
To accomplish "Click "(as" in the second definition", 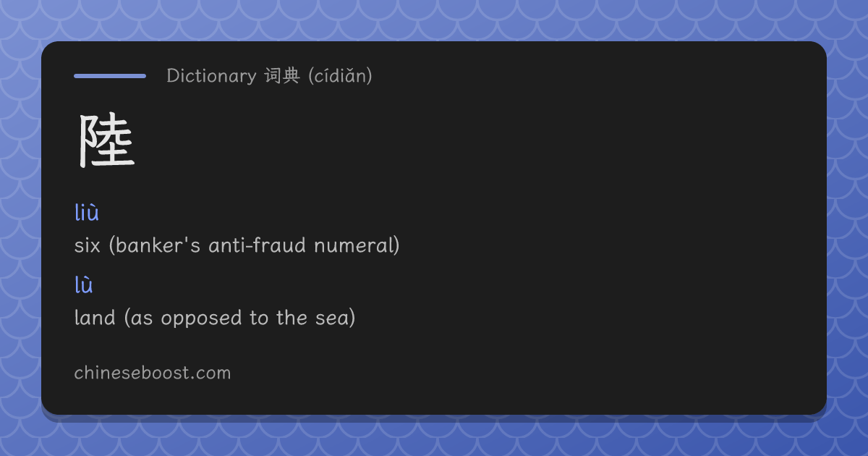I will coord(138,318).
